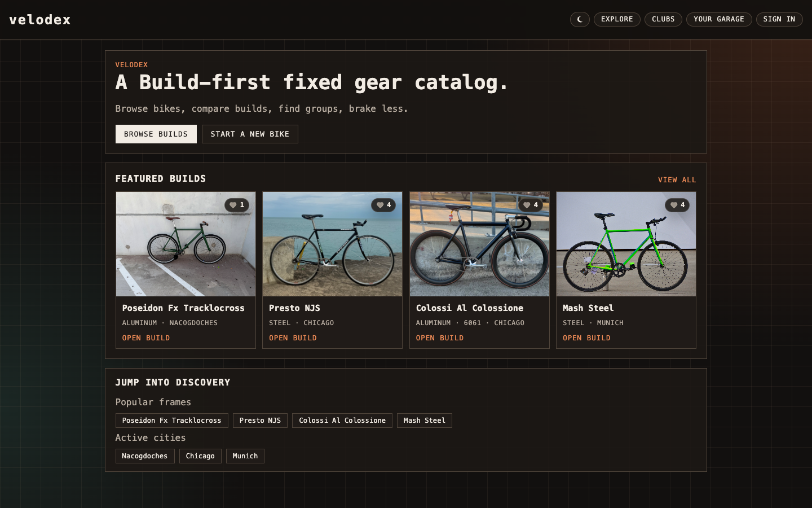Open Build for Poseidon Fx Tracklocross
The height and width of the screenshot is (508, 812).
pos(146,338)
